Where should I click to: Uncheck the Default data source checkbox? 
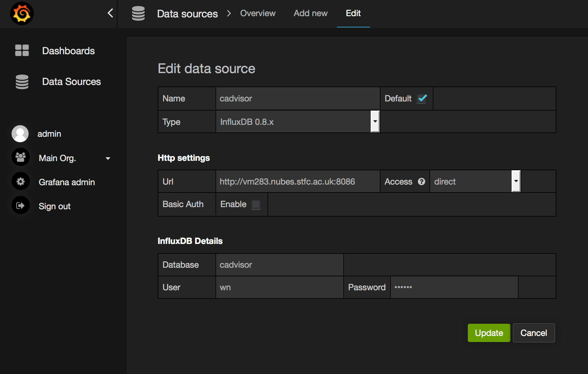tap(422, 98)
